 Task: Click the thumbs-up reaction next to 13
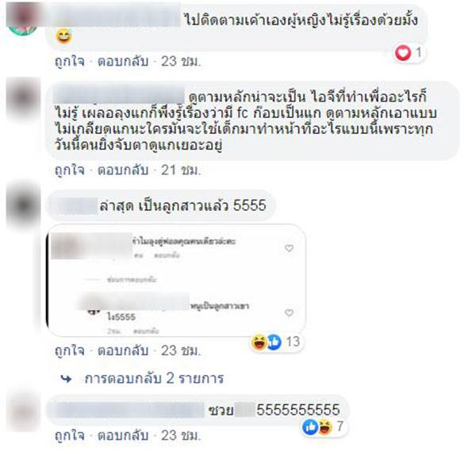pyautogui.click(x=274, y=342)
